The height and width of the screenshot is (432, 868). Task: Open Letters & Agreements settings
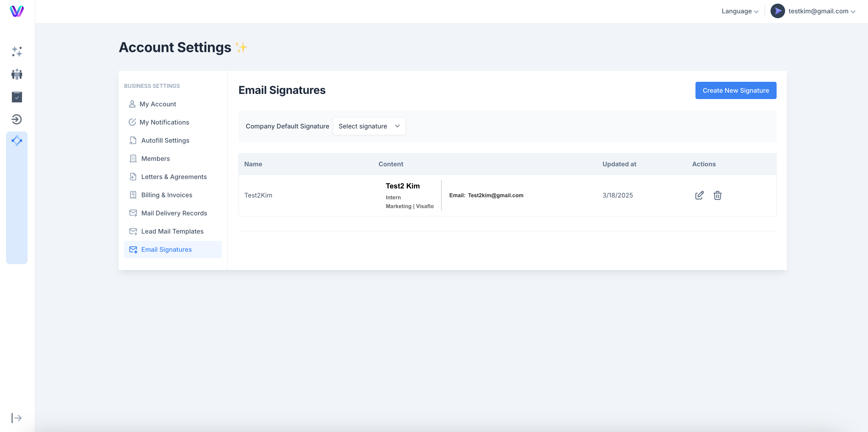pyautogui.click(x=173, y=177)
